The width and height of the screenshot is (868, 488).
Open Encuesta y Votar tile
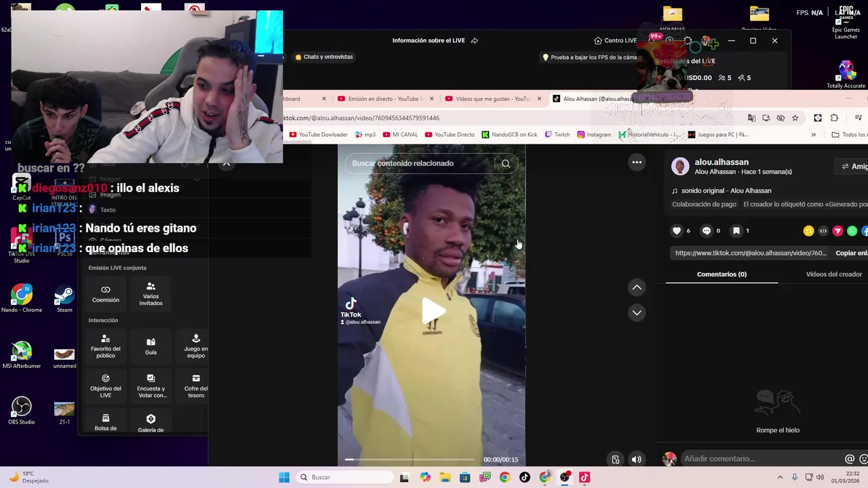[x=151, y=386]
